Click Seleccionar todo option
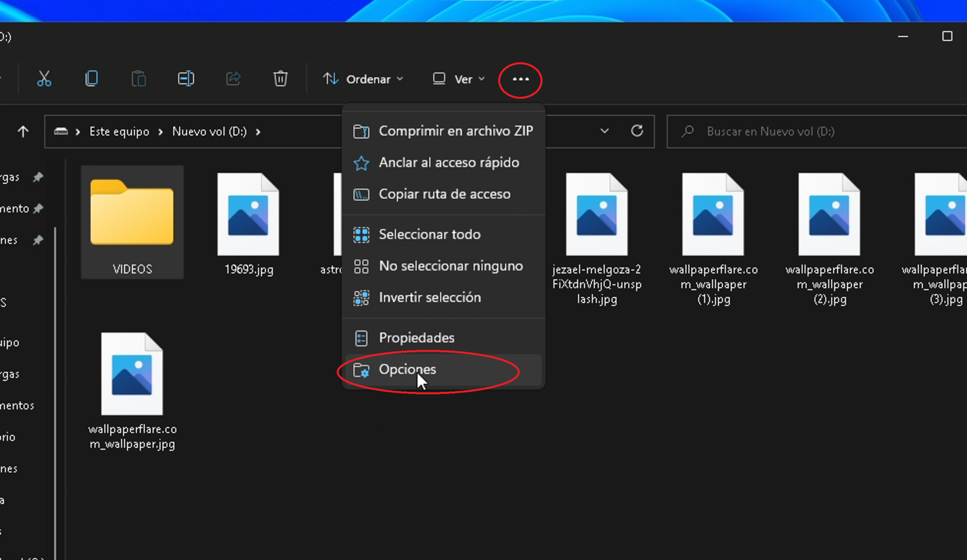 pos(429,234)
